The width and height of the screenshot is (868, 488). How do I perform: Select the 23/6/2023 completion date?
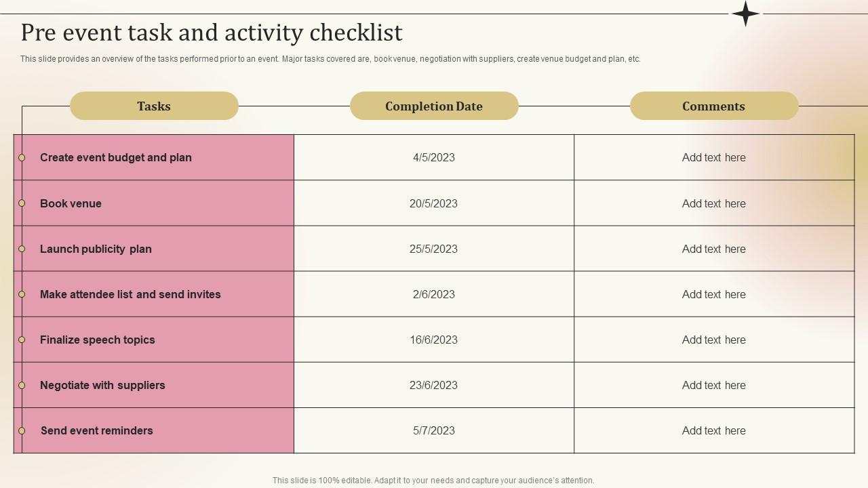click(x=434, y=385)
